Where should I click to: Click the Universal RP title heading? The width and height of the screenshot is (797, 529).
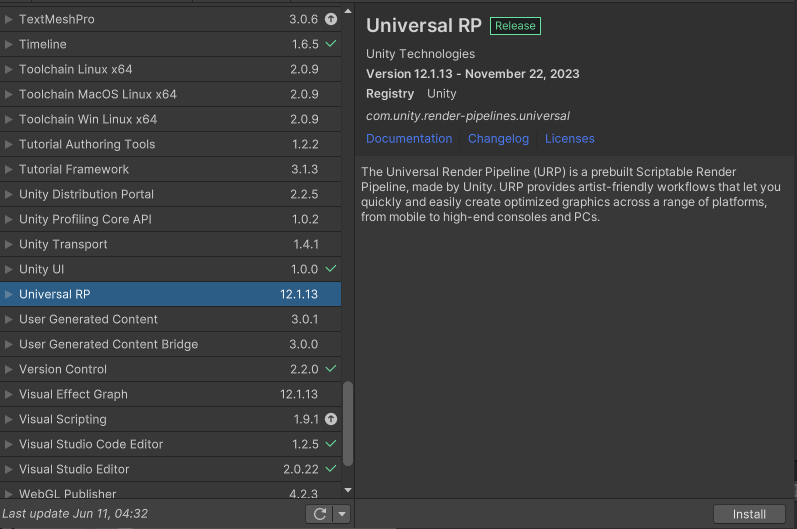424,25
